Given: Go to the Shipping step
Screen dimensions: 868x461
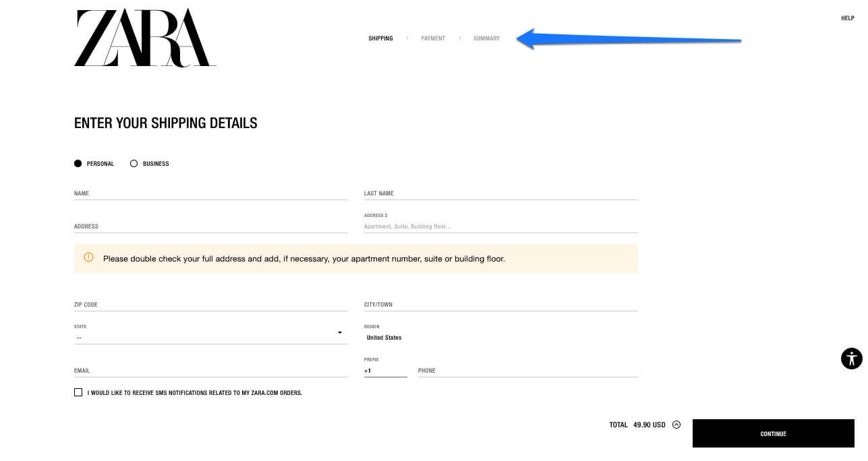Looking at the screenshot, I should tap(380, 38).
